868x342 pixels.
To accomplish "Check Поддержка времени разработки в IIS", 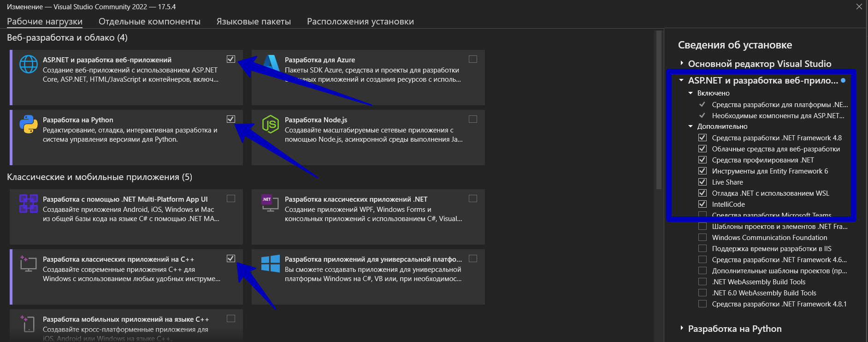I will coord(703,248).
